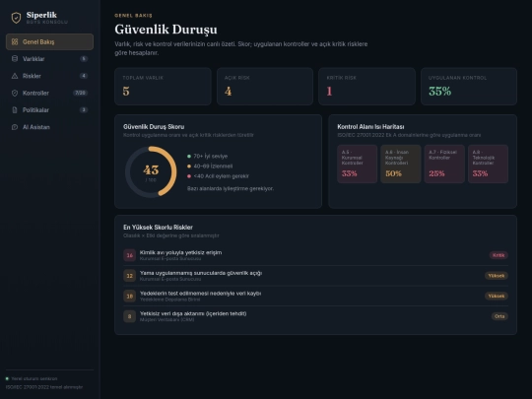Open the Varlıklar menu item
The width and height of the screenshot is (532, 399).
49,59
